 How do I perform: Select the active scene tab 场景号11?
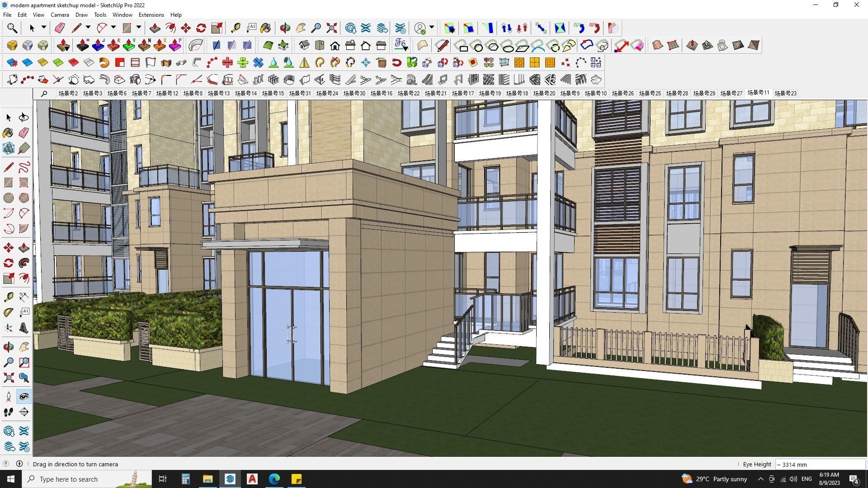coord(758,93)
